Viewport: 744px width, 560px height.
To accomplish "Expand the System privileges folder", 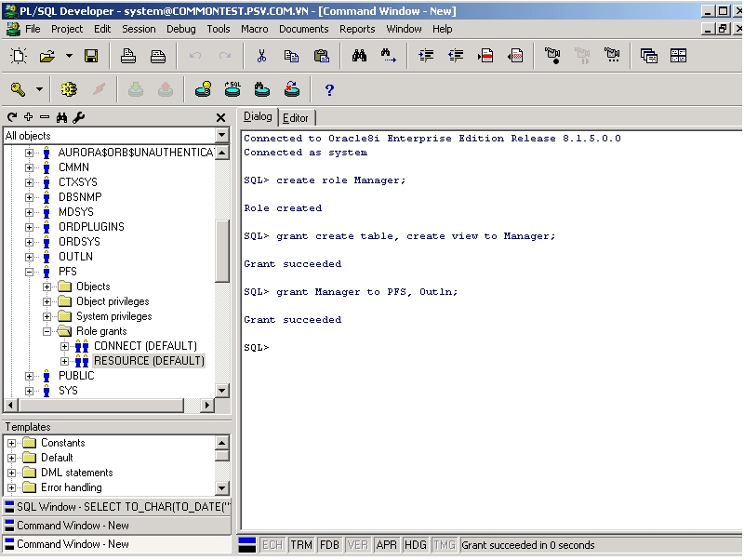I will 46,316.
